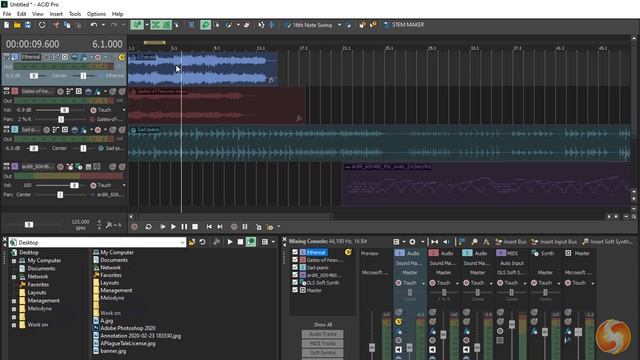Toggle Auto Preview in explorer toolbar

click(x=251, y=242)
